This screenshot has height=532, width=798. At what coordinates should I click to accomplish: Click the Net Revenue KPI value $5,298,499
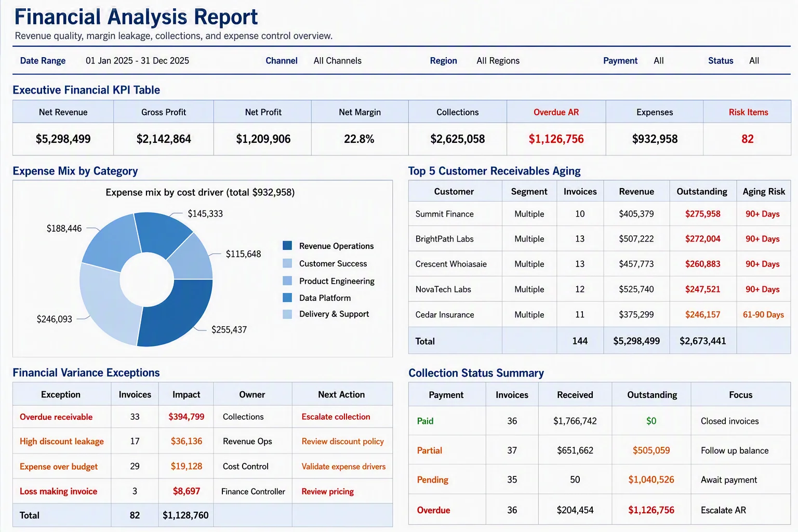pos(63,139)
